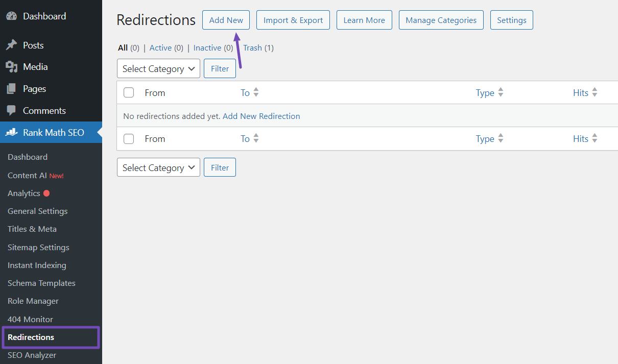
Task: Open Sitemap Settings submenu item
Action: [38, 248]
